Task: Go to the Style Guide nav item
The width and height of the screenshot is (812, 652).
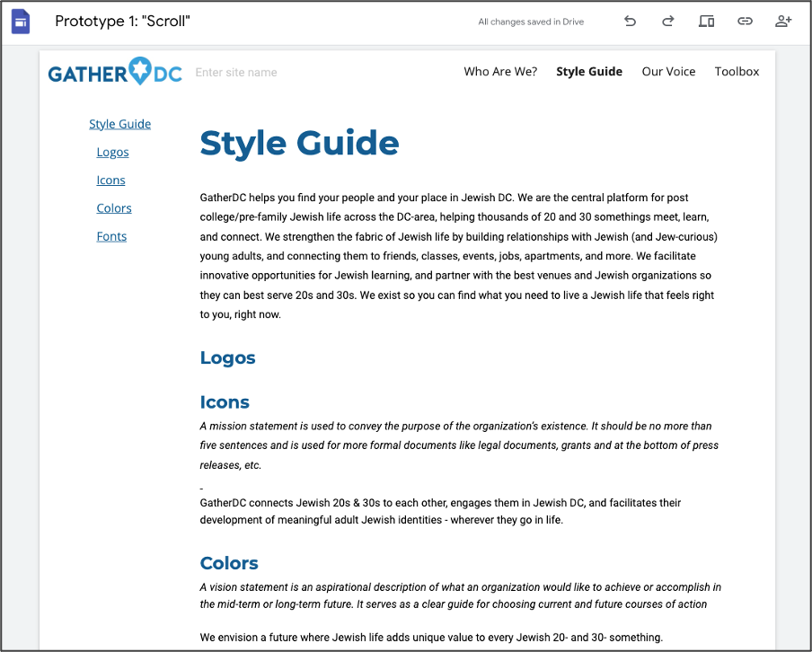Action: point(589,72)
